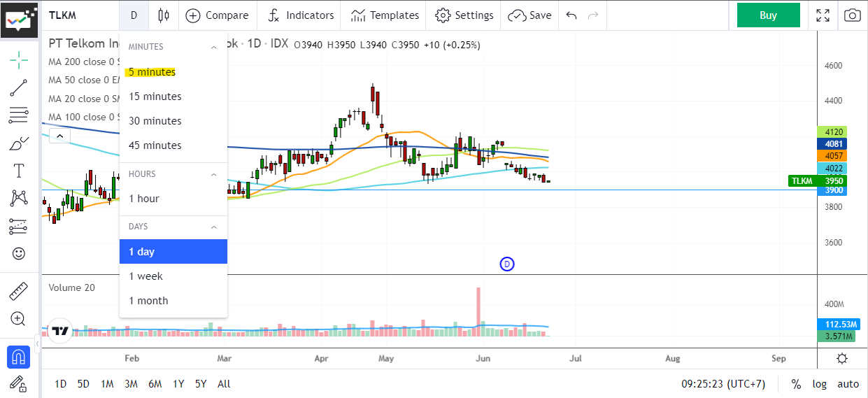Choose 1 month interval

pyautogui.click(x=173, y=301)
